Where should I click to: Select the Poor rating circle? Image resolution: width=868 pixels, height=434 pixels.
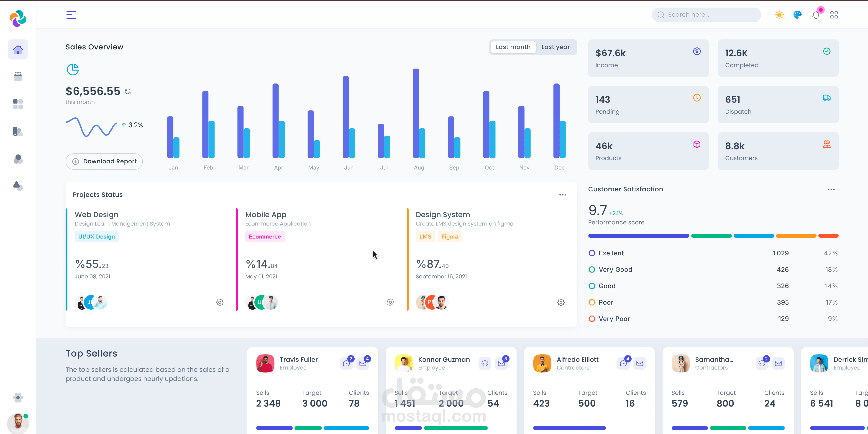click(592, 302)
